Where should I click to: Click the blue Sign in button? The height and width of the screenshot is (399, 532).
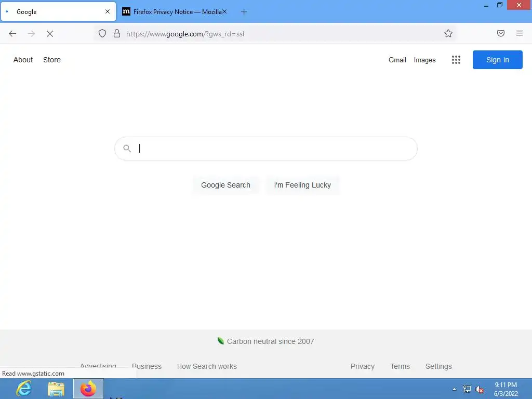point(497,60)
